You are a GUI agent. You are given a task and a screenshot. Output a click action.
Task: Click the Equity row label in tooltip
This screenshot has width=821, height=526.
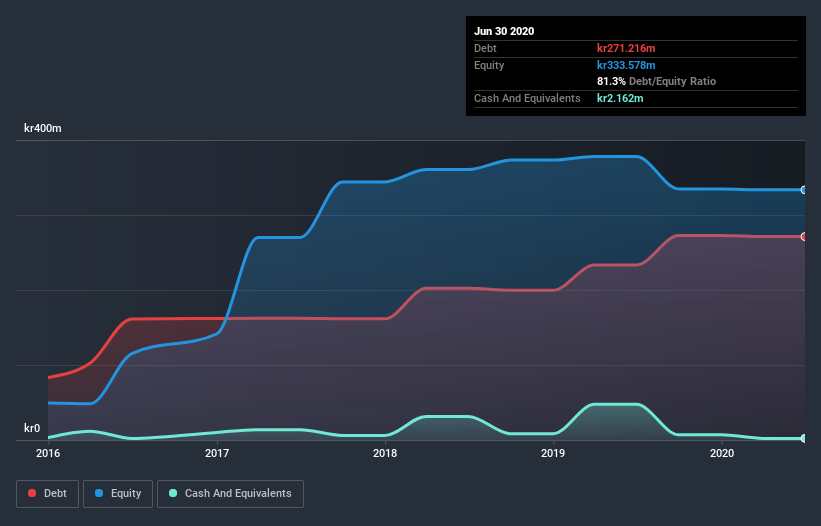click(x=489, y=65)
